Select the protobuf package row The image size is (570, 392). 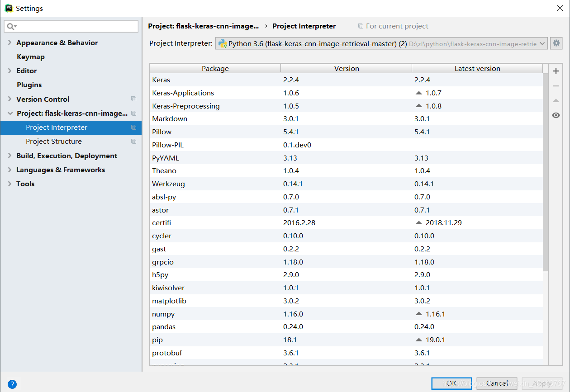coord(347,353)
